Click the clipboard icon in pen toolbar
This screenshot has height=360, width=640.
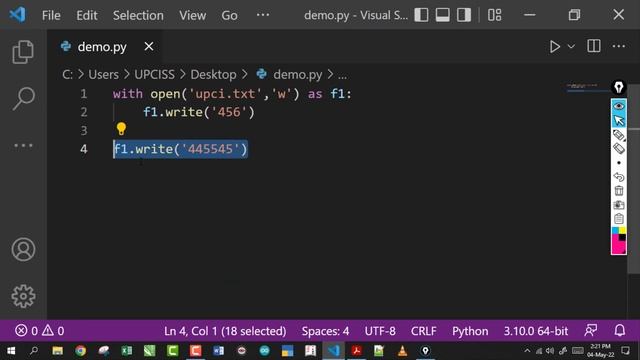coord(619,219)
